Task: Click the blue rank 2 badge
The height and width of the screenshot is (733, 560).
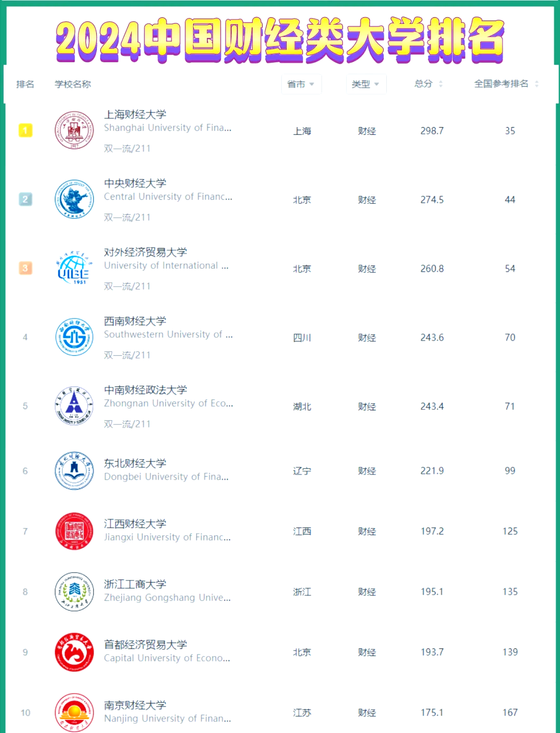Action: [25, 199]
